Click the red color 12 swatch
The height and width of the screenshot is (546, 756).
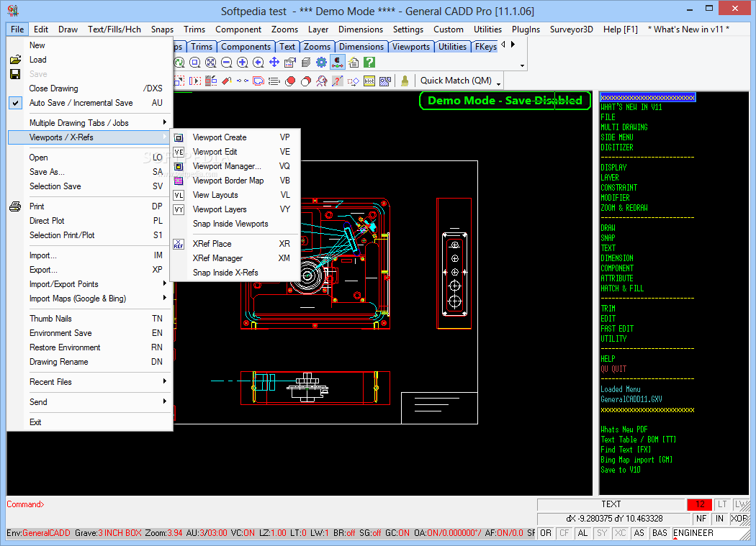click(700, 504)
